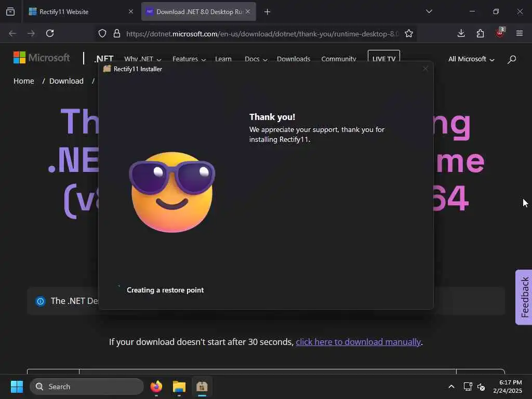This screenshot has width=532, height=399.
Task: Go forward to next page
Action: (31, 33)
